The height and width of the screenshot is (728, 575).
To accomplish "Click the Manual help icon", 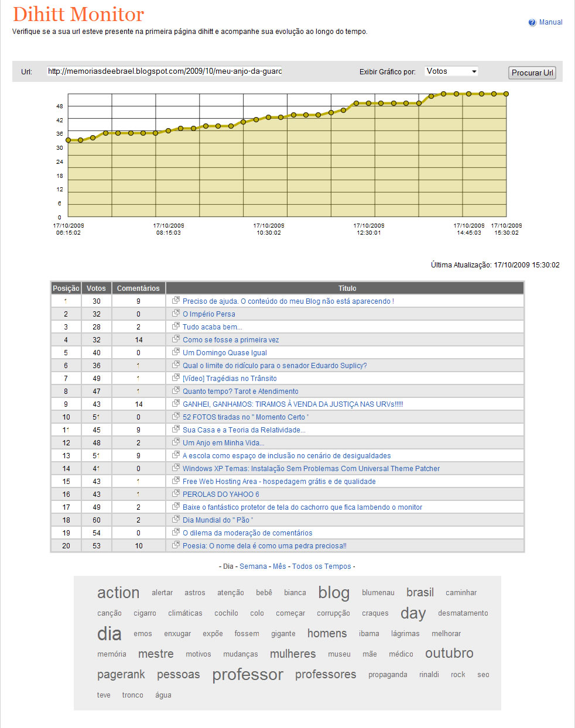I will click(532, 22).
